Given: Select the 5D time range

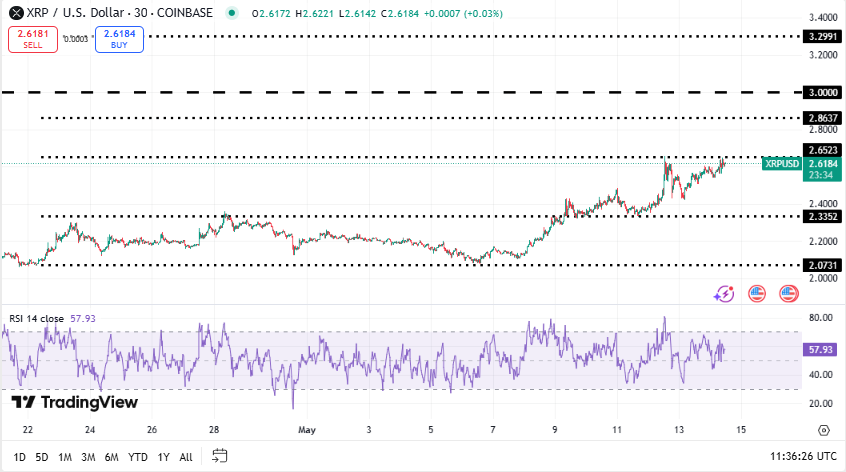Looking at the screenshot, I should point(42,457).
